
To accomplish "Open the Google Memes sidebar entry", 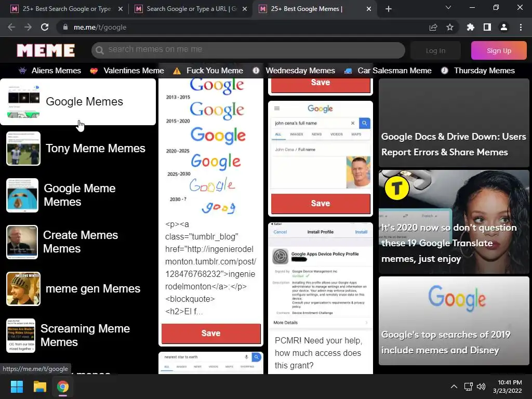I will [x=78, y=102].
